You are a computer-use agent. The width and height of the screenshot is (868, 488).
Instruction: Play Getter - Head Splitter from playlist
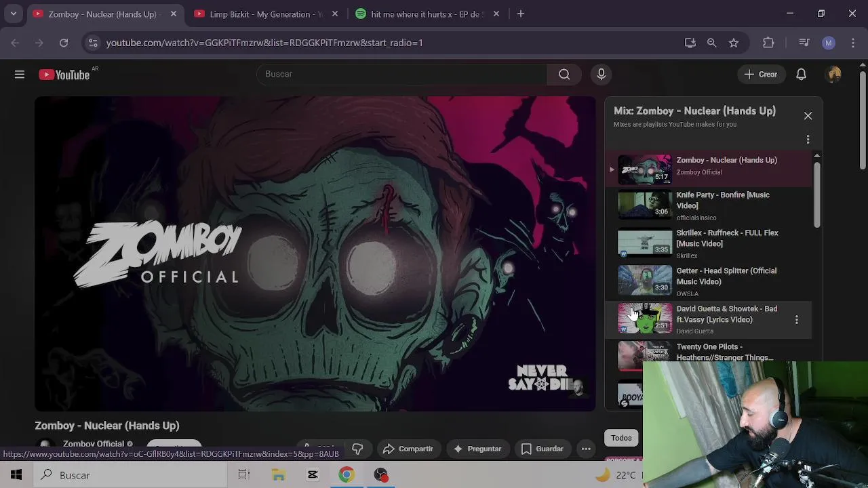(709, 282)
